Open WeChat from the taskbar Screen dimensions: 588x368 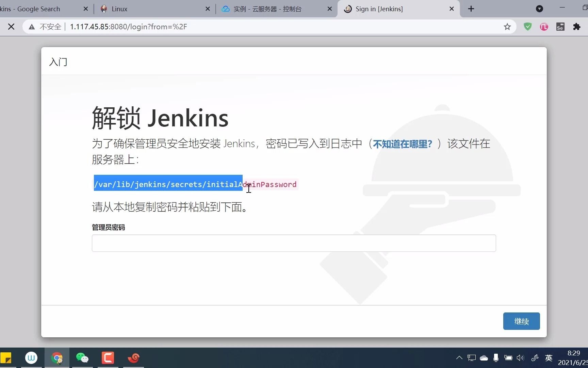[82, 358]
